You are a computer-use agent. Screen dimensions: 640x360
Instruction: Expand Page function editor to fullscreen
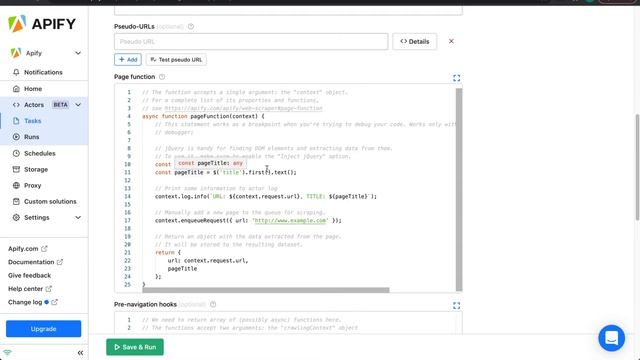coord(456,78)
